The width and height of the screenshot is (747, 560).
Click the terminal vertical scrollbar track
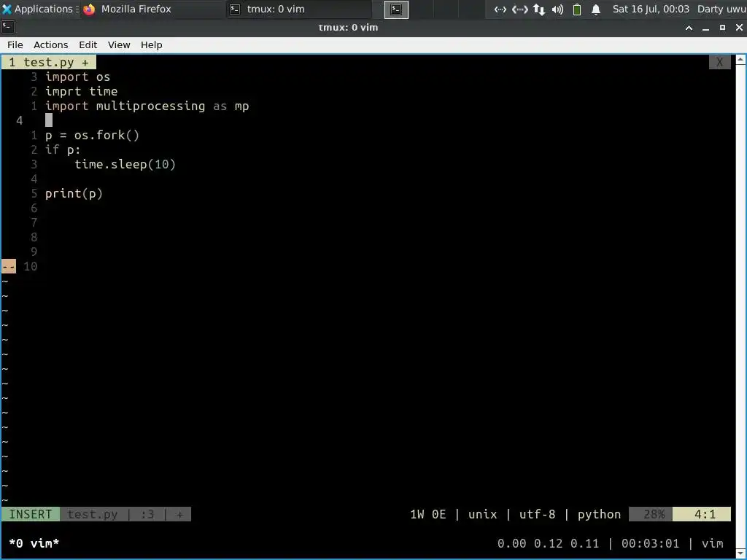point(740,307)
